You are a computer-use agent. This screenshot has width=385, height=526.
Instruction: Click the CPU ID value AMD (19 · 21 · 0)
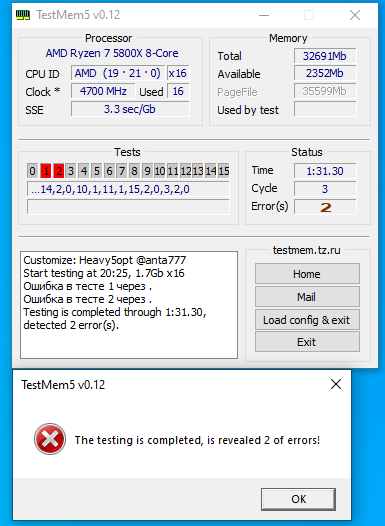pyautogui.click(x=118, y=73)
